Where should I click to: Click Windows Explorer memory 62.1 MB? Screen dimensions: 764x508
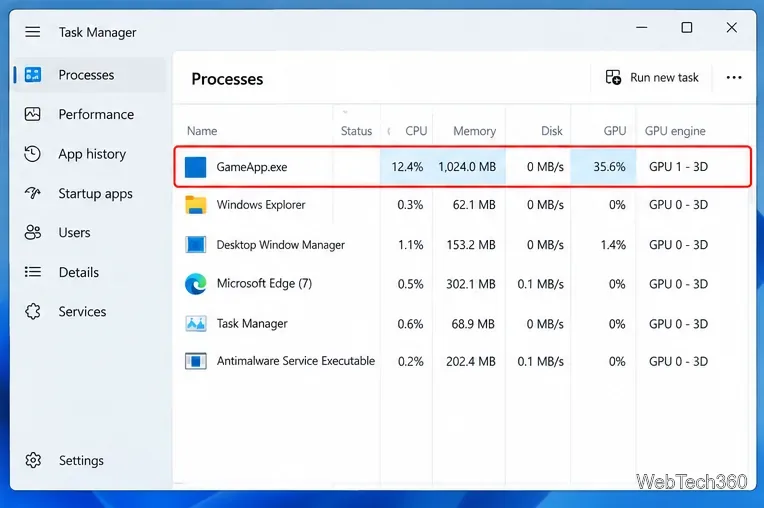point(474,205)
